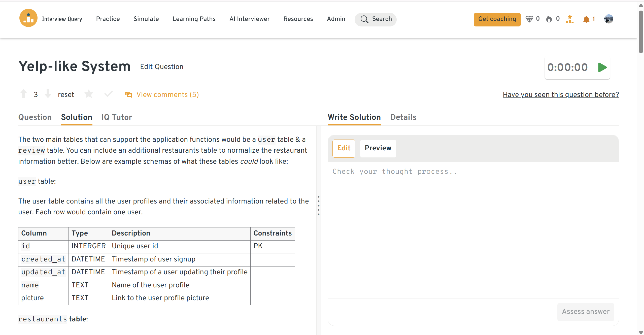Switch to the IQ Tutor tab
Viewport: 644px width, 335px height.
(x=117, y=117)
